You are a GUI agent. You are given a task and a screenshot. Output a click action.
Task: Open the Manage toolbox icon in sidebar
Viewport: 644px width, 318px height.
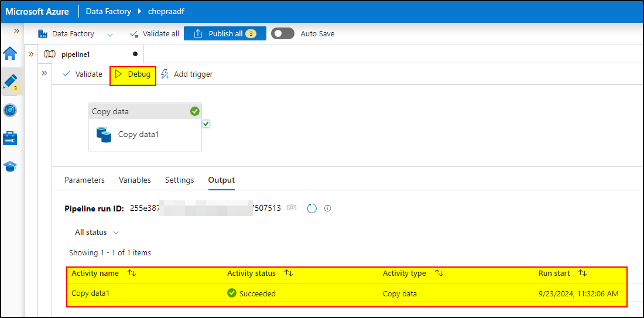(11, 138)
